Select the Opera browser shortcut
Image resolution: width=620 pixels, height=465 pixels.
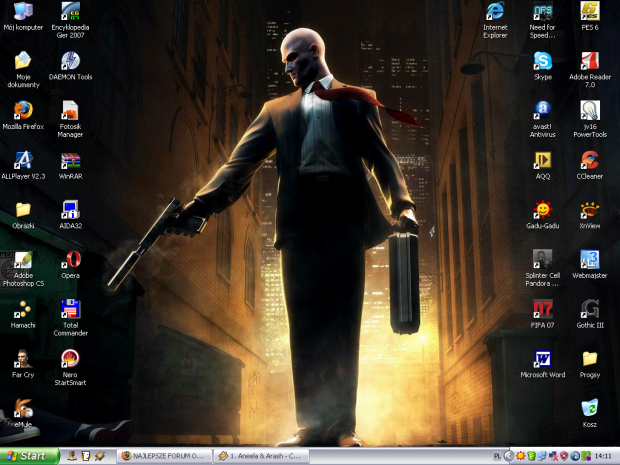pyautogui.click(x=70, y=261)
